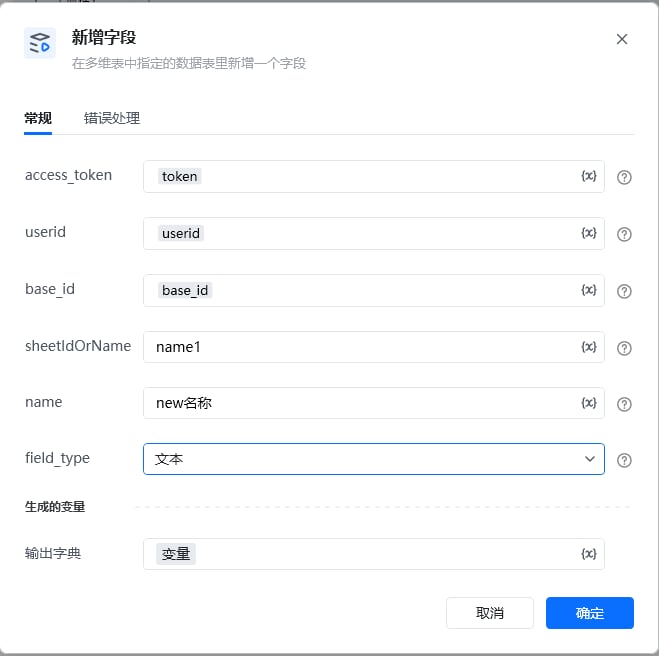The image size is (659, 656).
Task: Select the base_id variable chip
Action: [x=185, y=290]
